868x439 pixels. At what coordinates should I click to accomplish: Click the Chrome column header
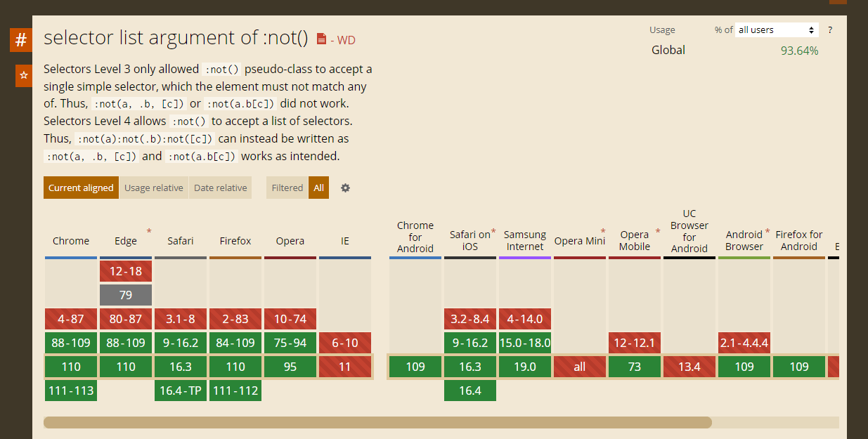coord(71,241)
